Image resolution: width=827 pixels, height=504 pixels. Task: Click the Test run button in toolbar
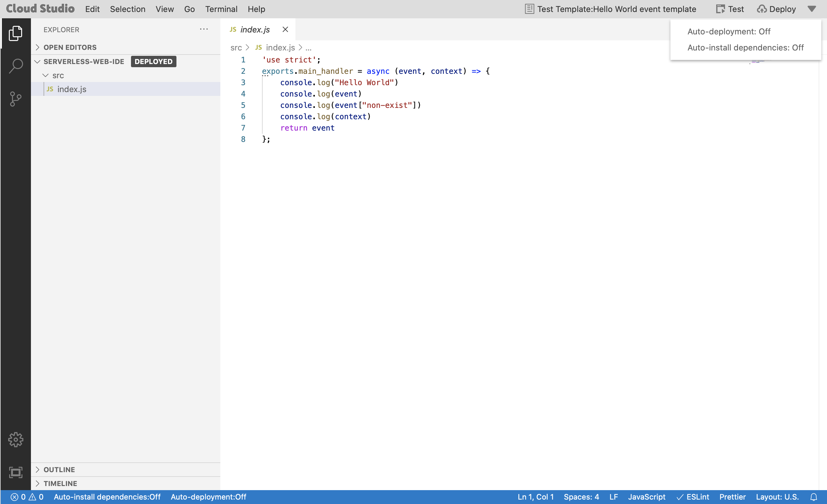pos(730,9)
